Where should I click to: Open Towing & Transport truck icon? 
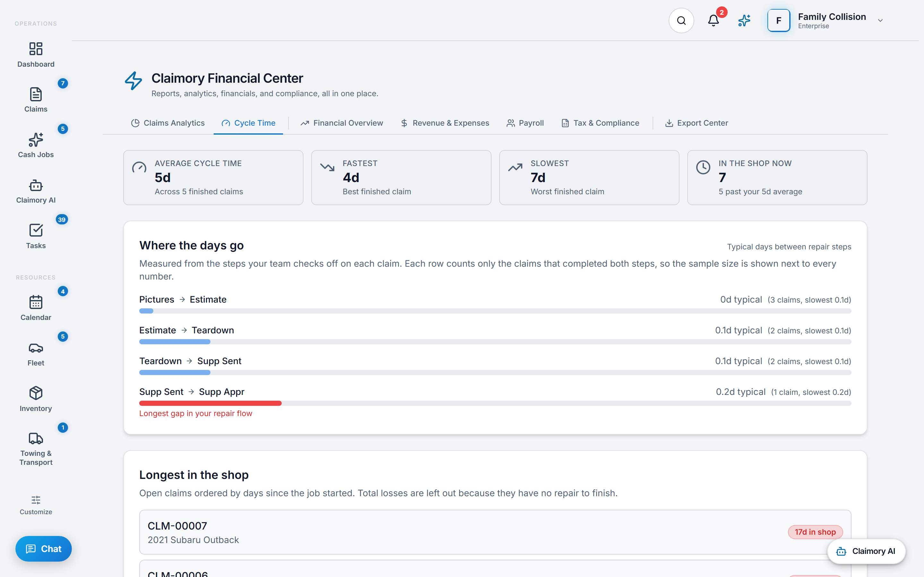pos(36,439)
